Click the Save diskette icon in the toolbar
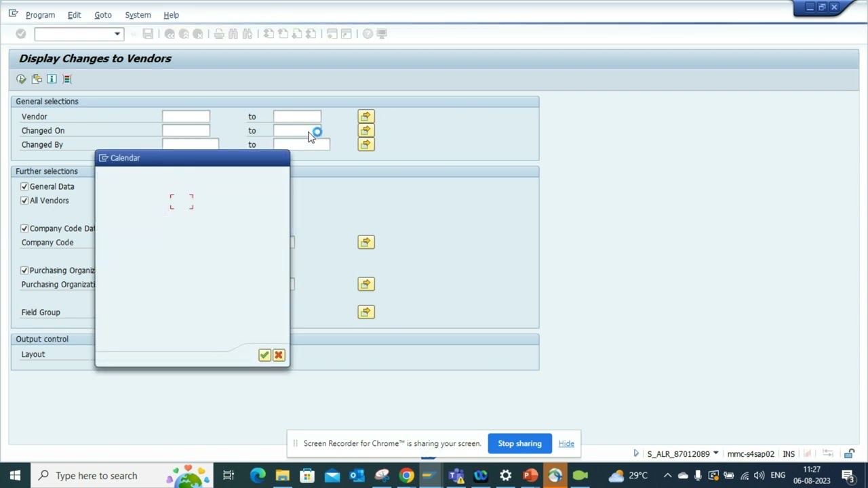This screenshot has height=488, width=868. (148, 34)
